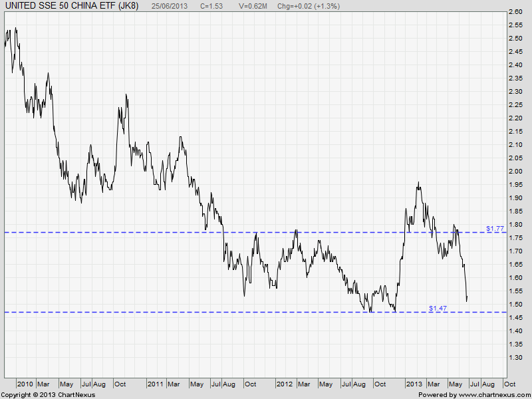Screen dimensions: 532x399
Task: Open the www.chartnexus.com link in footer
Action: [494, 395]
